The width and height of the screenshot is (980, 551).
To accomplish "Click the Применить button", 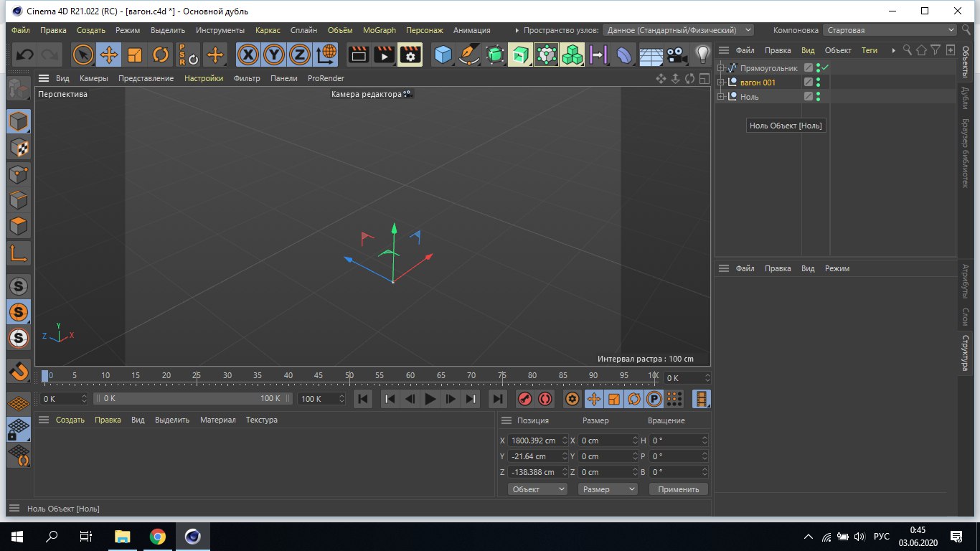I will (x=679, y=489).
